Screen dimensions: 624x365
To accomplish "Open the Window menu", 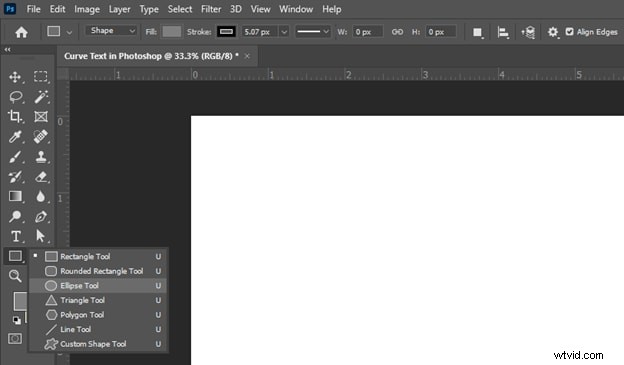I will pyautogui.click(x=296, y=9).
